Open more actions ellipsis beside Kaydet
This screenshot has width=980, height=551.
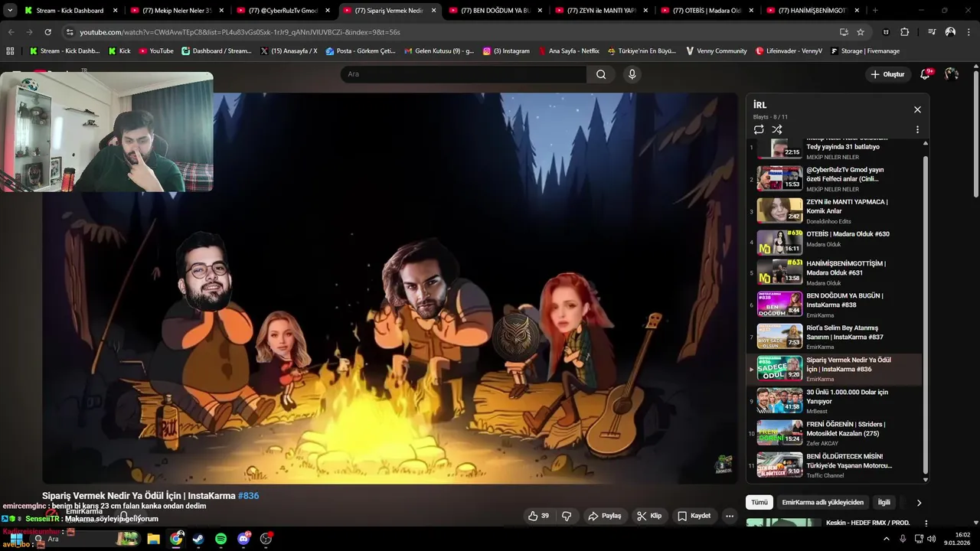pyautogui.click(x=730, y=516)
